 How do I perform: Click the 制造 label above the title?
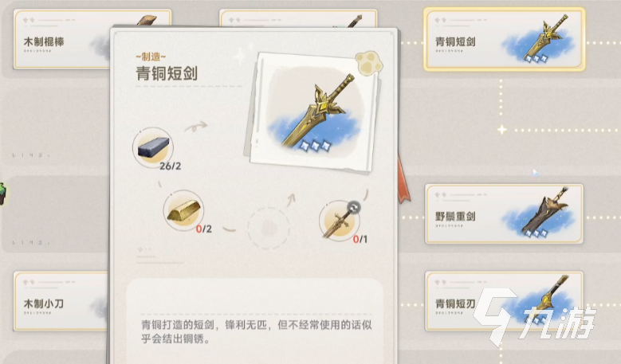(151, 57)
